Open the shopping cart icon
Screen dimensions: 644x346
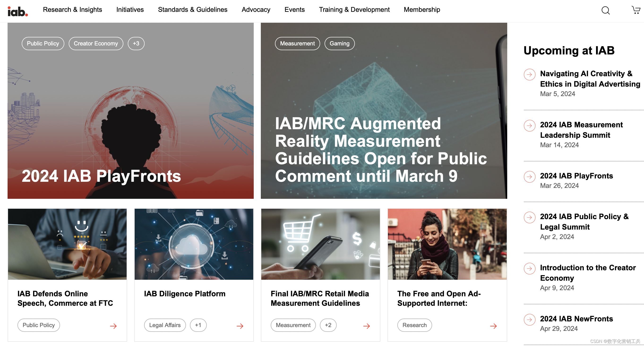[635, 10]
